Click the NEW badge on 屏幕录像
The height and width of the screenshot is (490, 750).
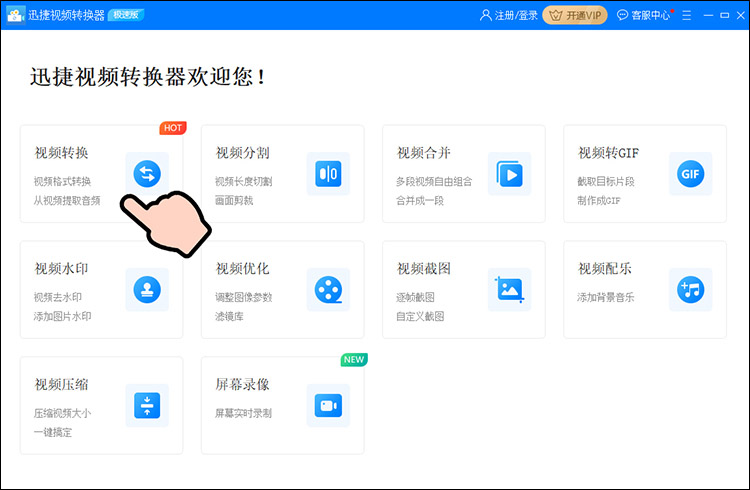[x=354, y=359]
